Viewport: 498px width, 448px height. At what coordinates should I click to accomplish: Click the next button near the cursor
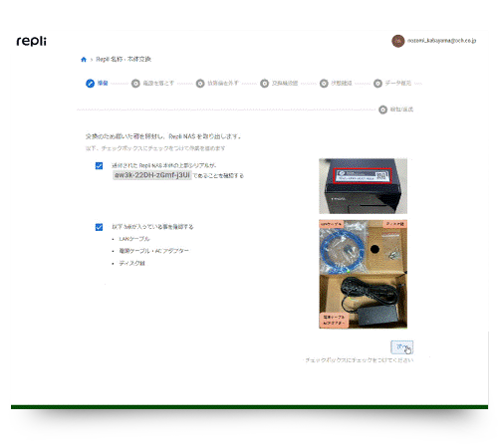tap(401, 347)
